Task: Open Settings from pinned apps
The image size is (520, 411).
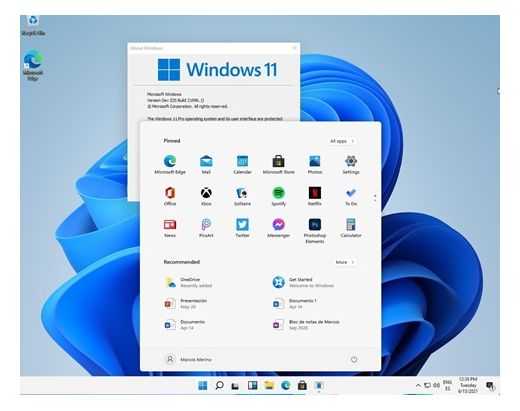Action: point(351,164)
